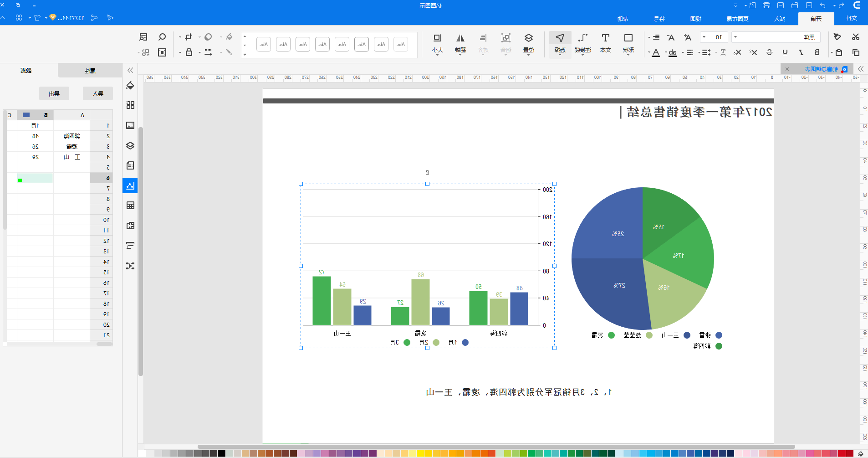Image resolution: width=868 pixels, height=458 pixels.
Task: Click the Paste clipboard icon
Action: tap(839, 52)
